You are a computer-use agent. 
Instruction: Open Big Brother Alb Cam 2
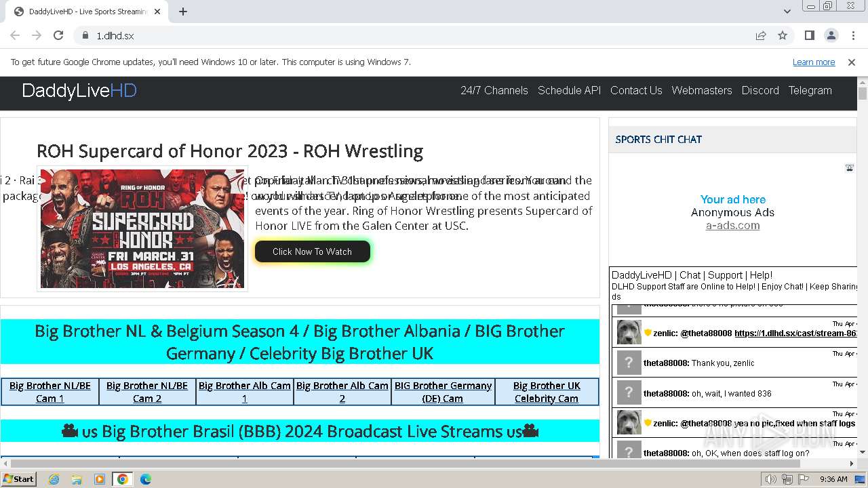(x=342, y=392)
